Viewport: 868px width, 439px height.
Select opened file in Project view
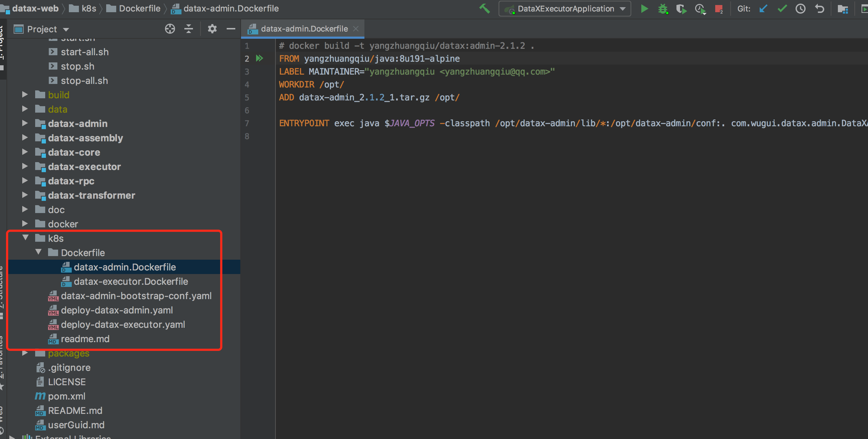coord(170,29)
